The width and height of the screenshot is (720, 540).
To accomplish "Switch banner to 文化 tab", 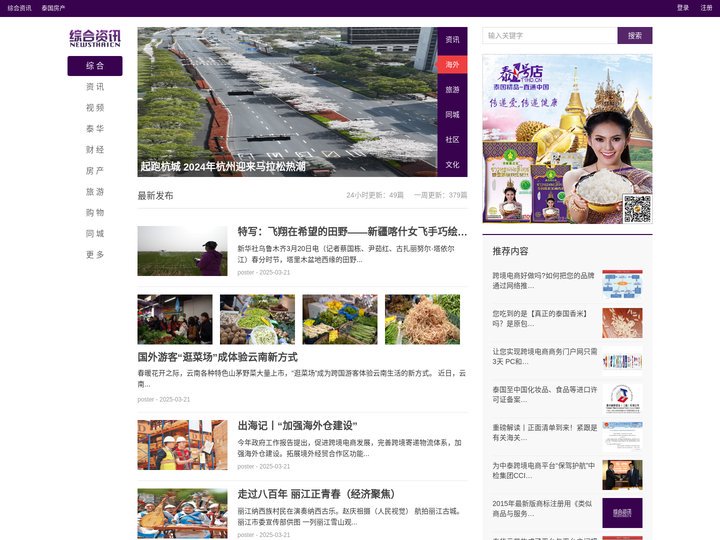I will point(452,164).
